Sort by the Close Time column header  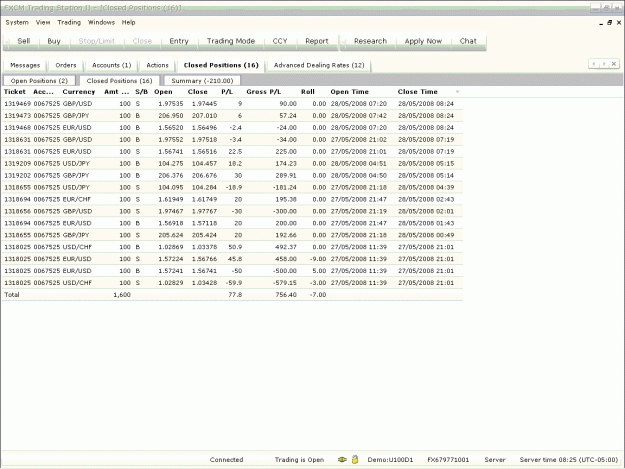pos(417,92)
